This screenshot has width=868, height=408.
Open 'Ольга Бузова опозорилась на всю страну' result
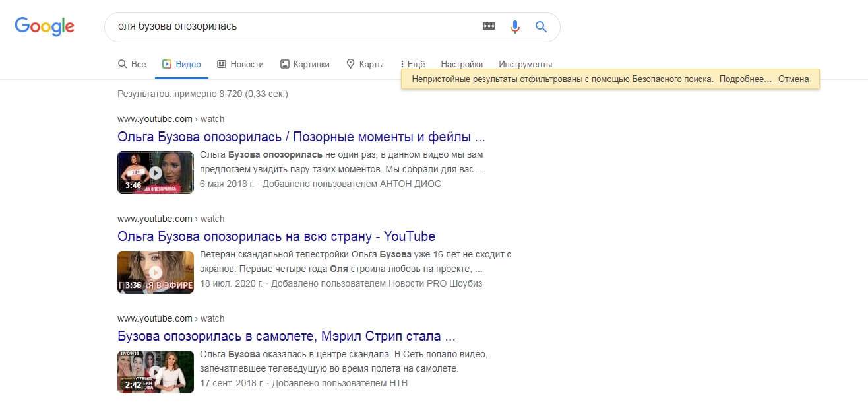[276, 236]
